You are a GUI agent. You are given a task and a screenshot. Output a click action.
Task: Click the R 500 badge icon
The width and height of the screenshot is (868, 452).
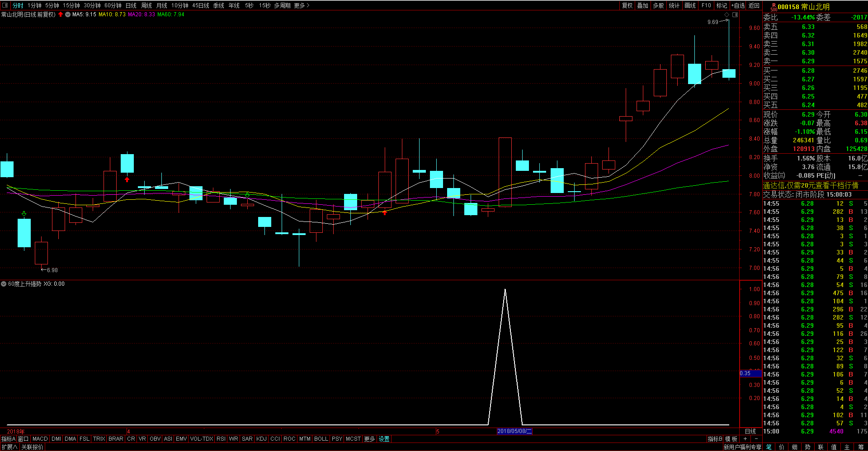tap(774, 7)
